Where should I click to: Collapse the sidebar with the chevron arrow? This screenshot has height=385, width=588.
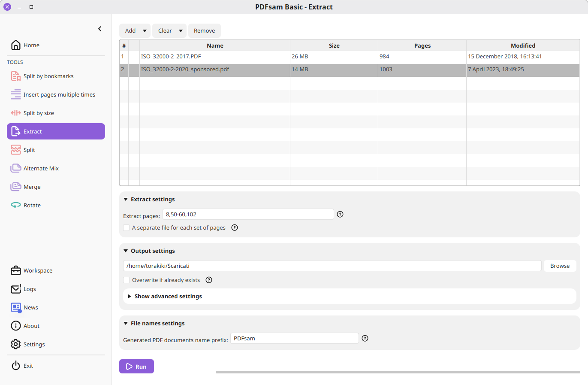coord(100,29)
